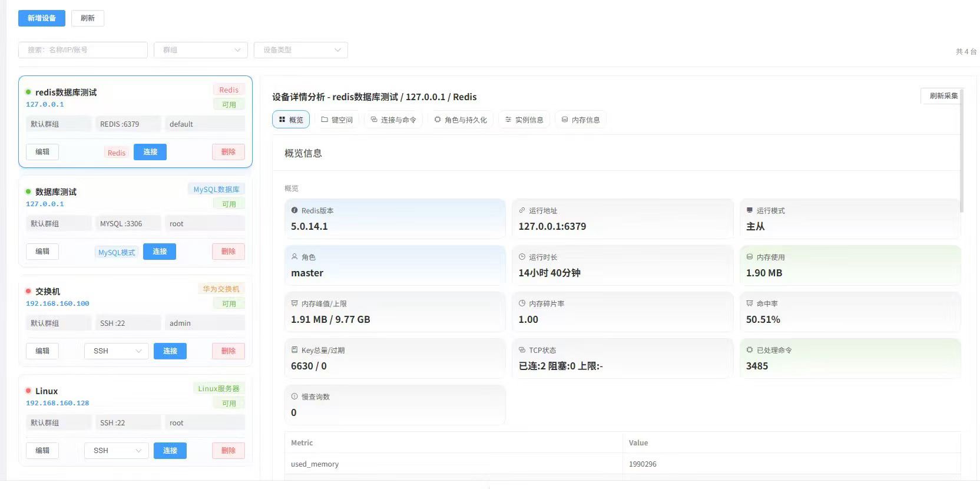This screenshot has width=980, height=489.
Task: Focus the 搜索 名称/IP/账号 search field
Action: (83, 50)
